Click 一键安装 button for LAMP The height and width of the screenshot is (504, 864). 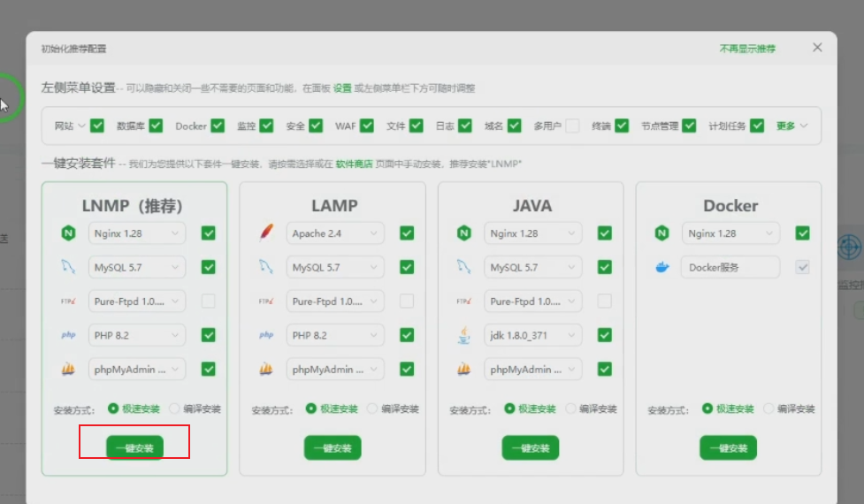(333, 447)
